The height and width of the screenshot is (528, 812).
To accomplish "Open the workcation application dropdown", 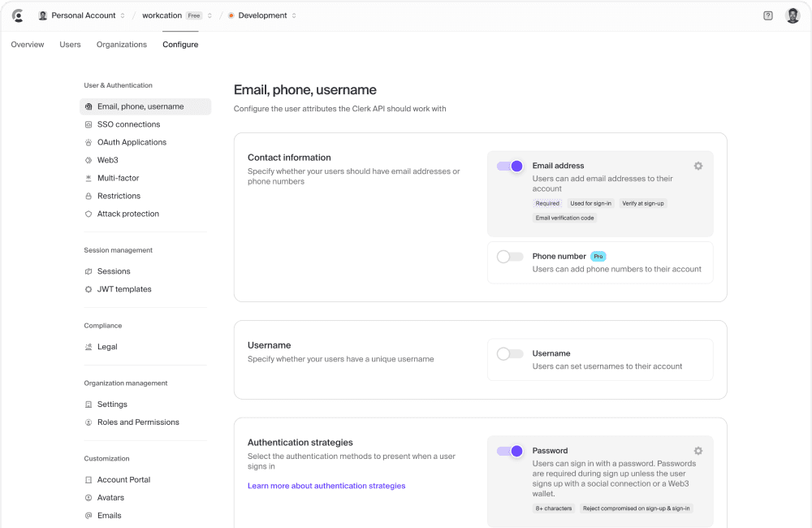I will click(x=177, y=15).
